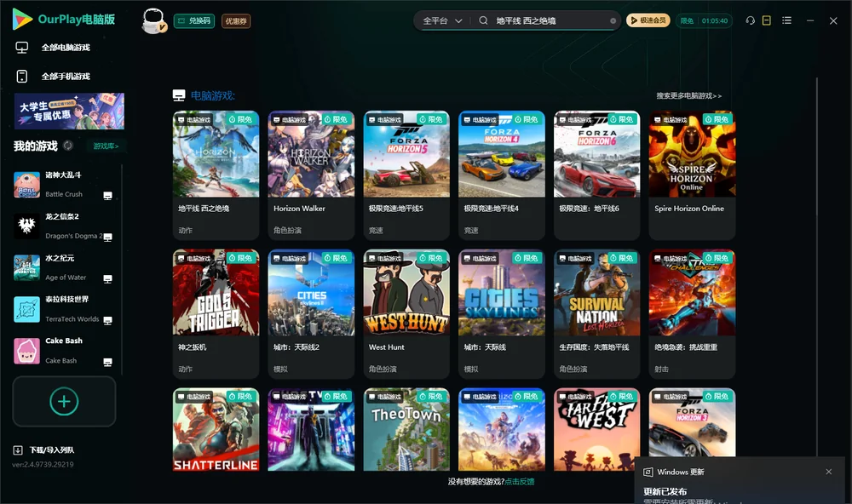Open the 大学生专属优惠 banner
Image resolution: width=852 pixels, height=504 pixels.
(69, 111)
